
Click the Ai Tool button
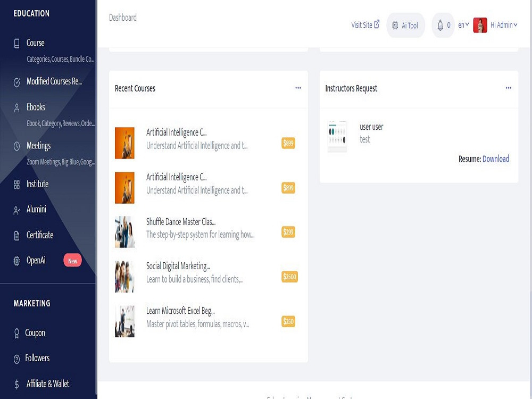pos(405,25)
